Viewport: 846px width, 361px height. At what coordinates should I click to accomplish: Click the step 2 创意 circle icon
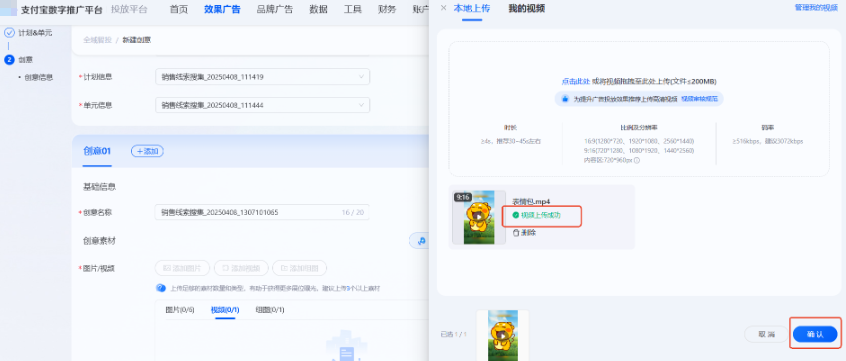coord(9,59)
